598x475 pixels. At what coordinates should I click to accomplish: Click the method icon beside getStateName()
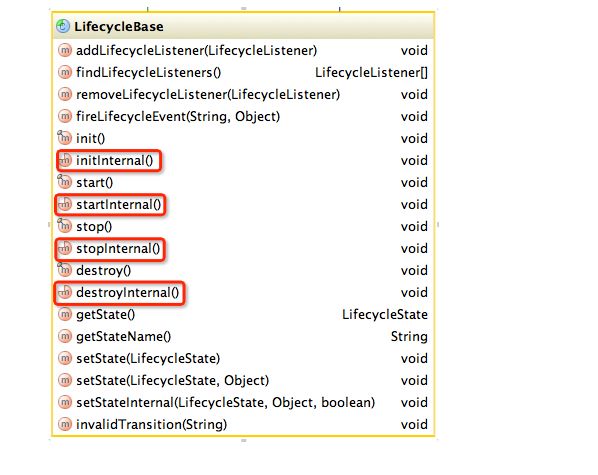(x=65, y=336)
